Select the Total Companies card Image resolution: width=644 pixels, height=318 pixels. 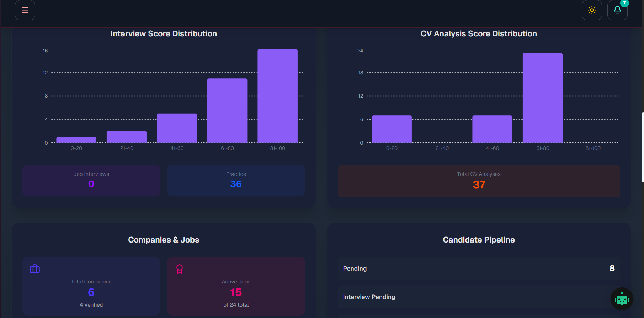coord(91,286)
